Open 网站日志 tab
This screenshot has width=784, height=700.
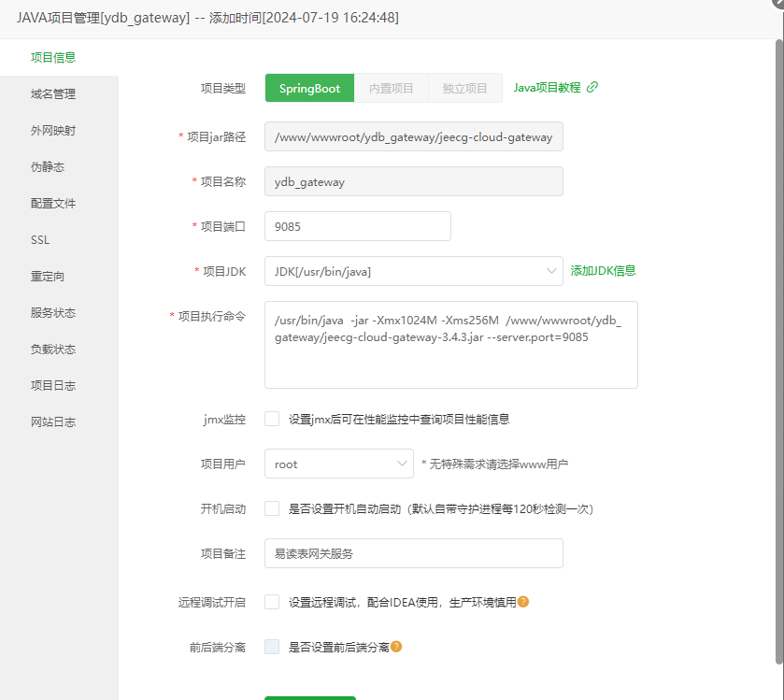click(x=53, y=422)
